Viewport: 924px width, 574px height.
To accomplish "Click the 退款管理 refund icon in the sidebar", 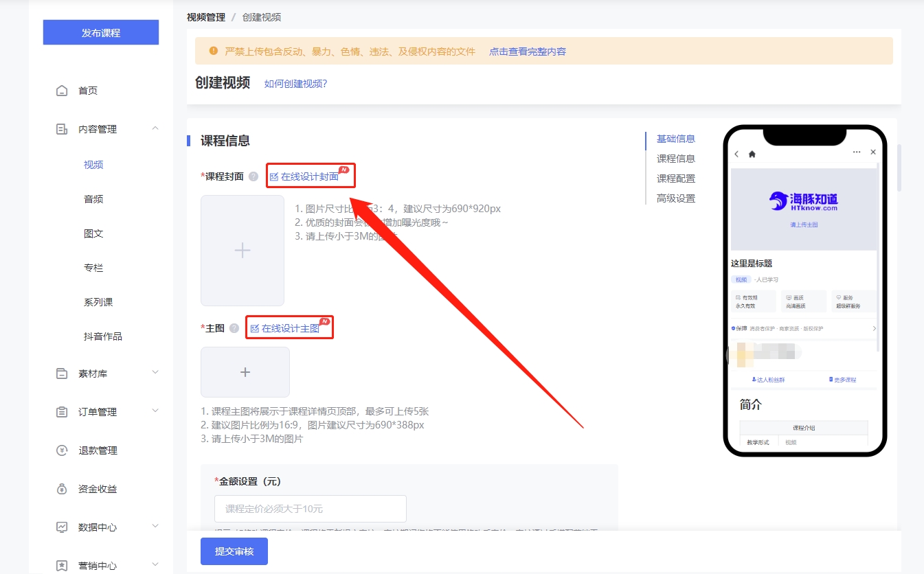I will click(x=62, y=450).
